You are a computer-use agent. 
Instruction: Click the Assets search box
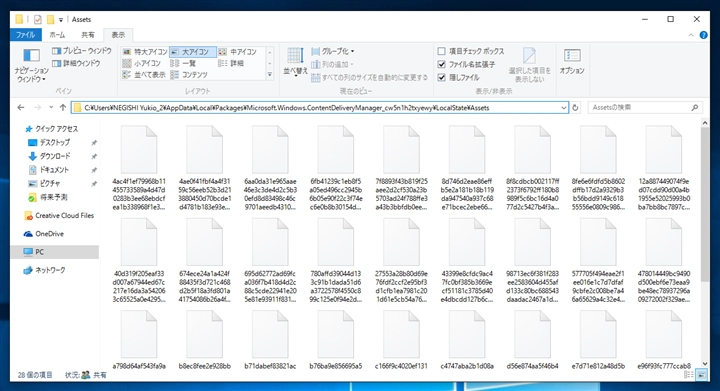tap(645, 107)
